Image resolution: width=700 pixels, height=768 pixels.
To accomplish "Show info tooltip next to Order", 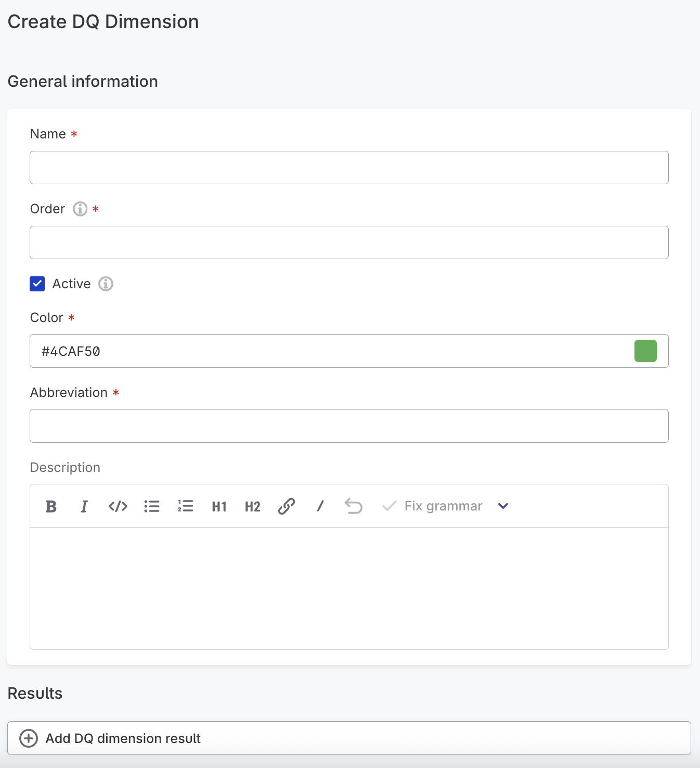I will (x=80, y=209).
